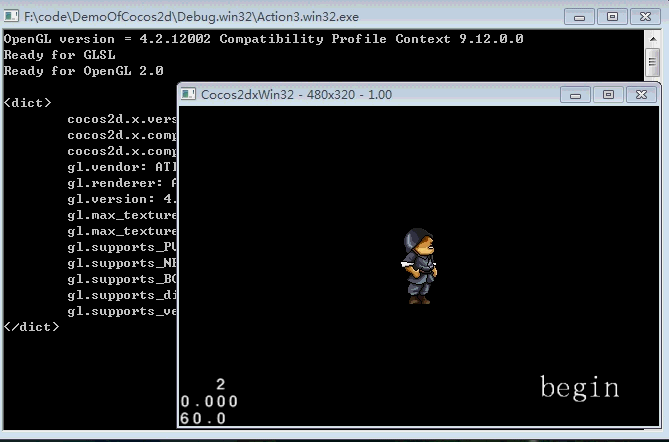
Task: Click the console vertical scrollbar thumb
Action: pyautogui.click(x=654, y=62)
